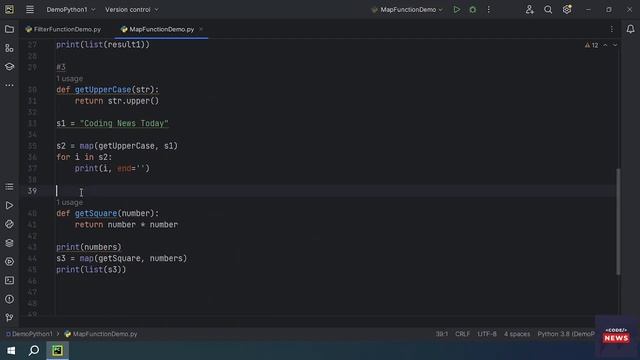Click print(numbers) line of code

89,247
